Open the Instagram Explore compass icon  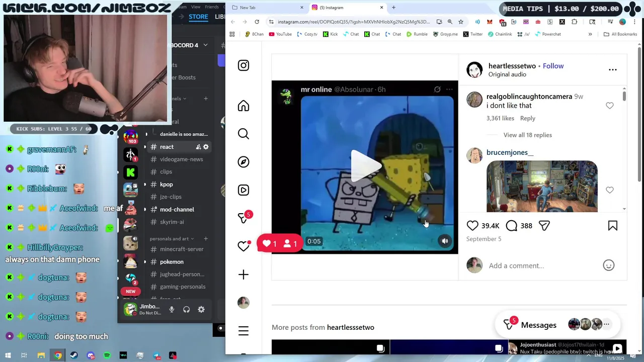pyautogui.click(x=244, y=162)
